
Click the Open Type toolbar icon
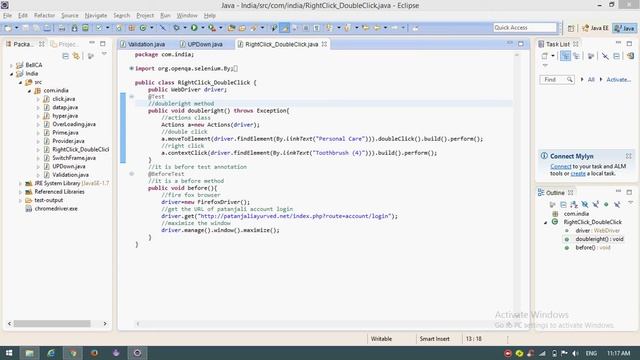pyautogui.click(x=231, y=28)
